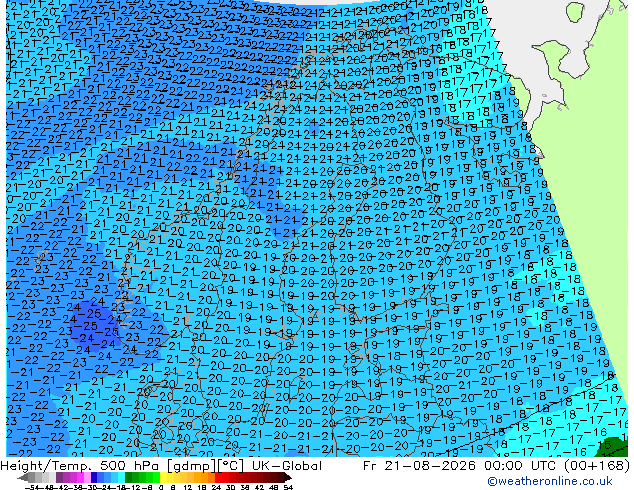Viewport: 634px width, 490px height.
Task: Click the '54' label under the color scale
Action: (288, 487)
